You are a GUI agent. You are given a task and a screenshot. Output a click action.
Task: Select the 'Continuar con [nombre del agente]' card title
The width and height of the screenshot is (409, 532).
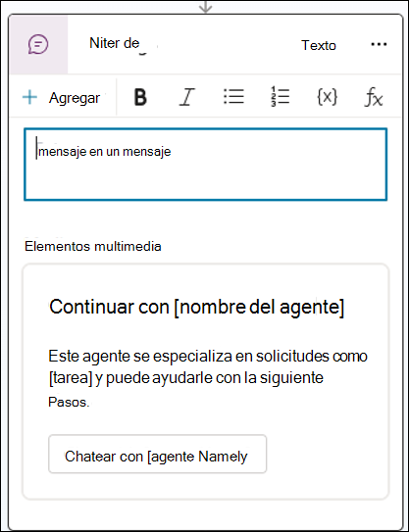pyautogui.click(x=197, y=307)
